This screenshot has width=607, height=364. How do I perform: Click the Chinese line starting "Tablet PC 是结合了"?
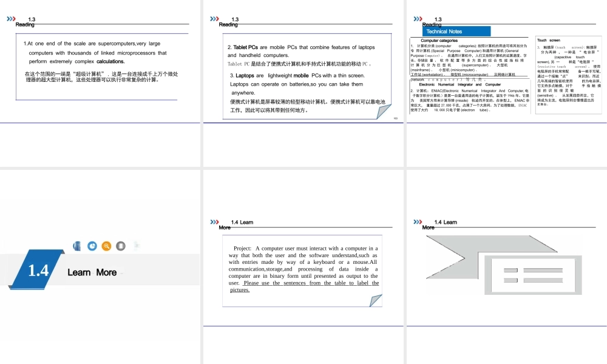click(300, 64)
